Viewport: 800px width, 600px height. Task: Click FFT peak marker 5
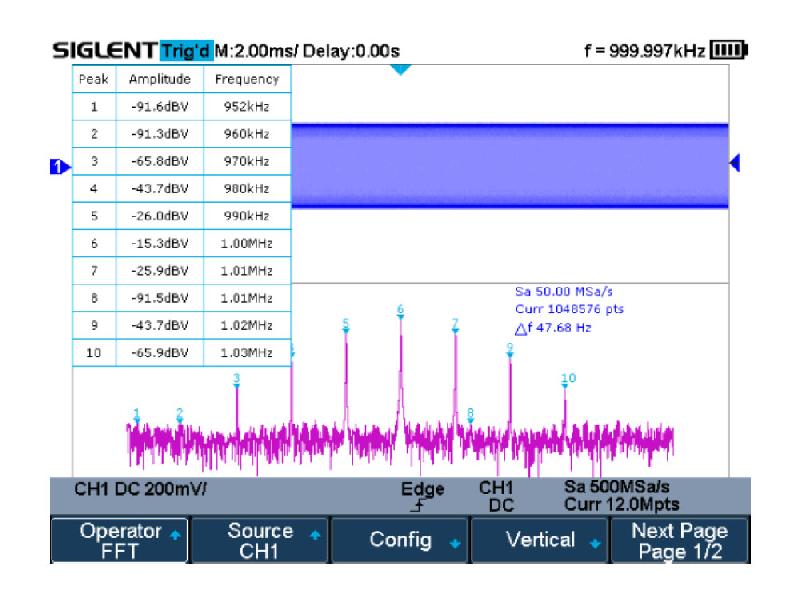click(x=346, y=324)
